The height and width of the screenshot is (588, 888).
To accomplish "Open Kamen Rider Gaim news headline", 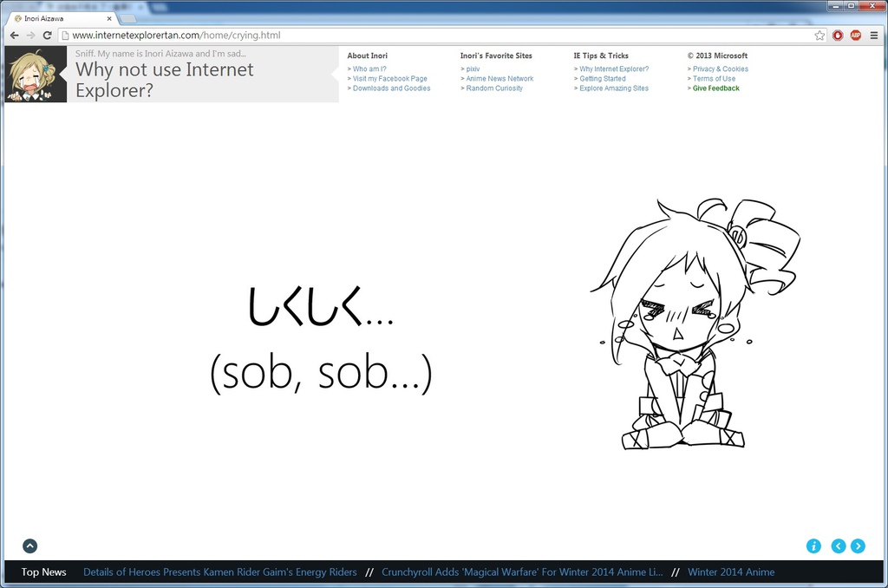I will (220, 572).
